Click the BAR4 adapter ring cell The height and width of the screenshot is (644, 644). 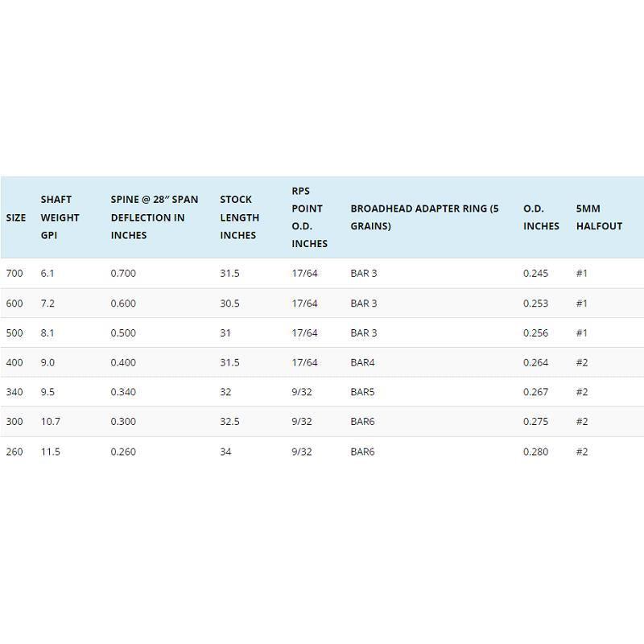(x=363, y=362)
